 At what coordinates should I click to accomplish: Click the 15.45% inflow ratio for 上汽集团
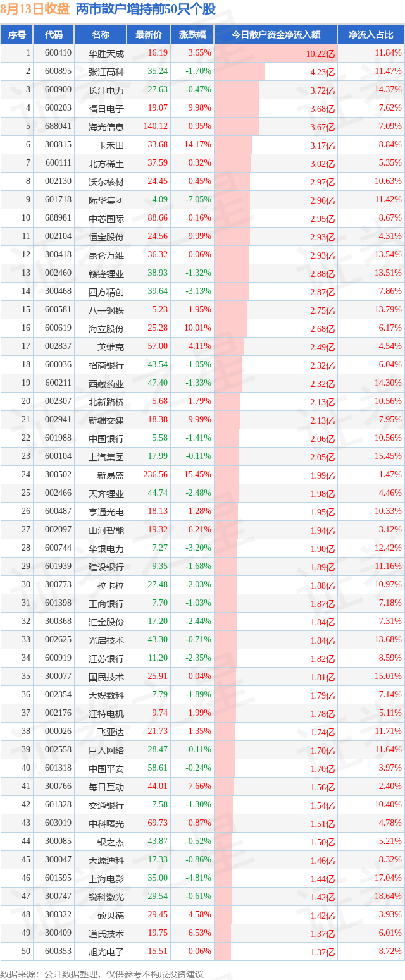[389, 456]
